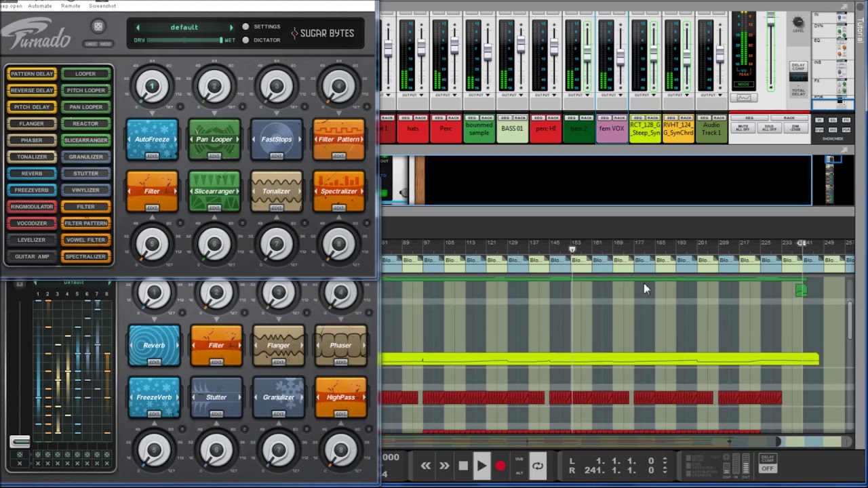Viewport: 868px width, 488px height.
Task: Select the Granulizer slot in lower Turnado
Action: pyautogui.click(x=279, y=397)
